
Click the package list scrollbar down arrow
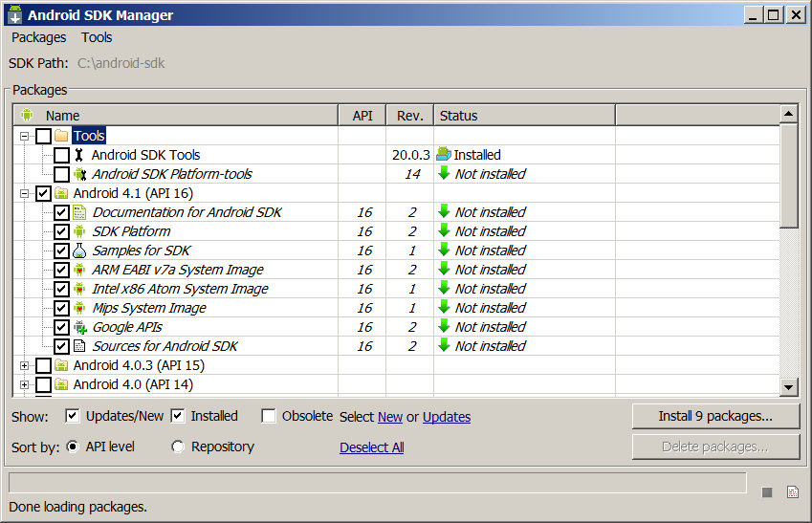tap(789, 387)
